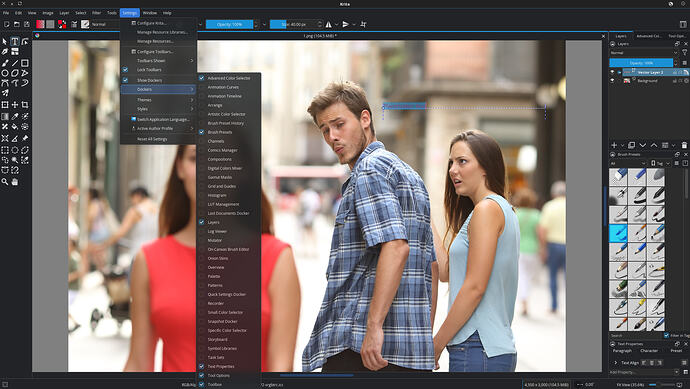Uncheck the Brush Presets docker
The width and height of the screenshot is (690, 389).
click(202, 132)
